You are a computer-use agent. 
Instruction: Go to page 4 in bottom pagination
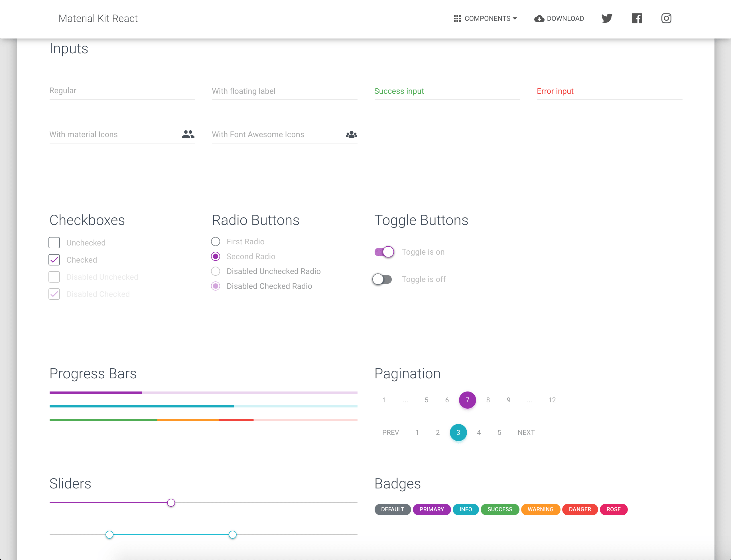[x=479, y=433]
